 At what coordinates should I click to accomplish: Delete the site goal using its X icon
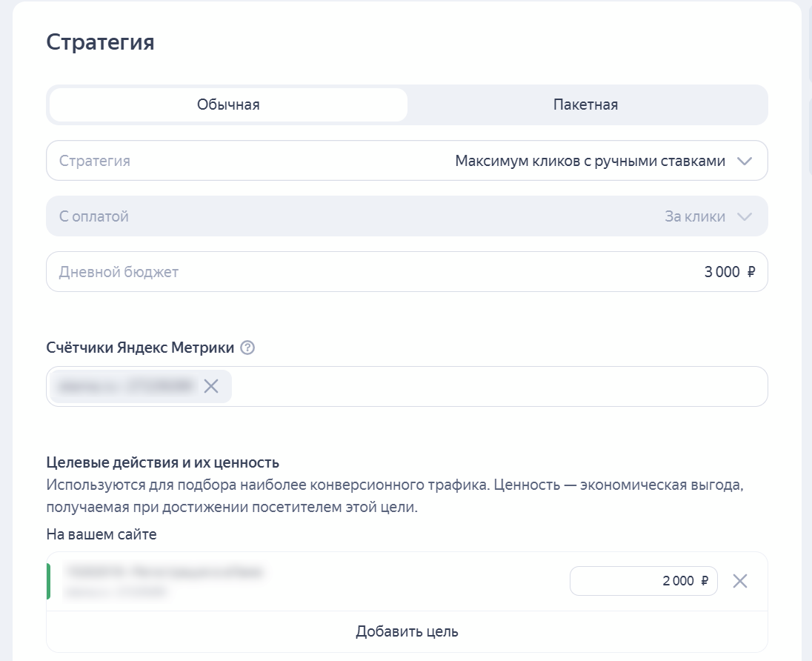coord(740,581)
